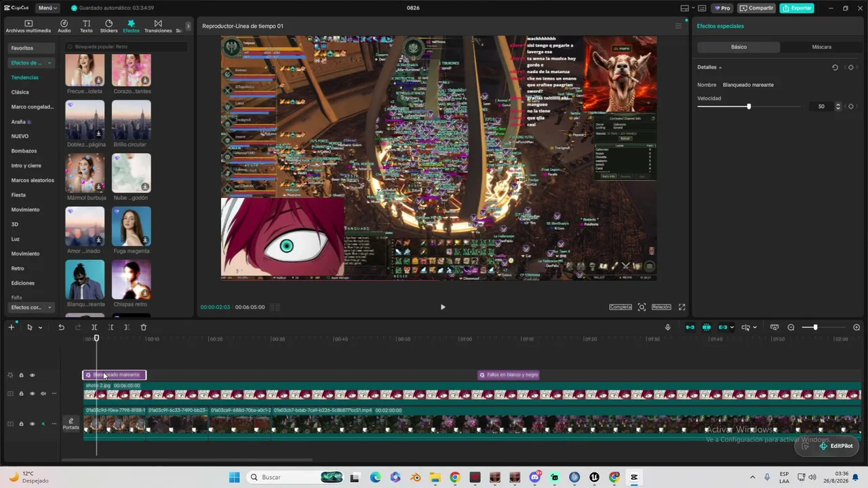This screenshot has height=488, width=868.
Task: Click the Exportar button
Action: point(797,8)
